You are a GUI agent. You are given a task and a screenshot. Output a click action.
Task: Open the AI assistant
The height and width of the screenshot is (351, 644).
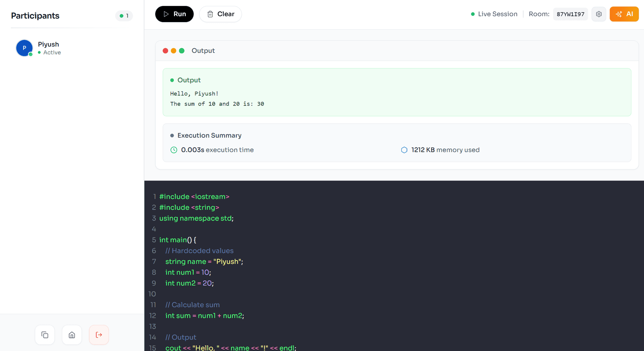(x=624, y=14)
